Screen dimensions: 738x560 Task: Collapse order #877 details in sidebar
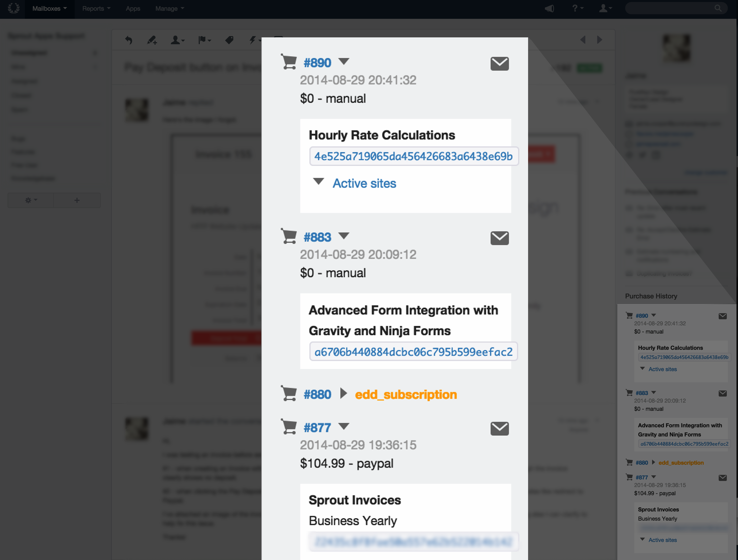point(654,477)
